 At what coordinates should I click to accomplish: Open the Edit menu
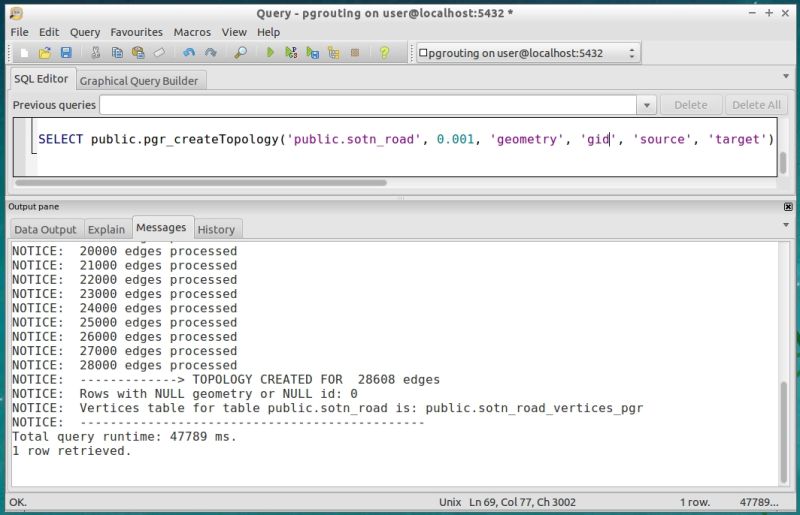click(x=49, y=32)
